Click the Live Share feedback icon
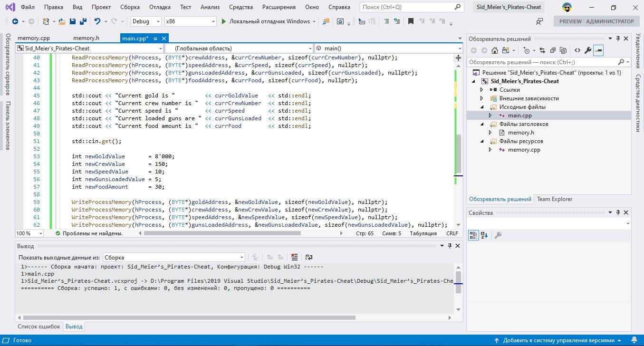644x346 pixels. (x=539, y=21)
